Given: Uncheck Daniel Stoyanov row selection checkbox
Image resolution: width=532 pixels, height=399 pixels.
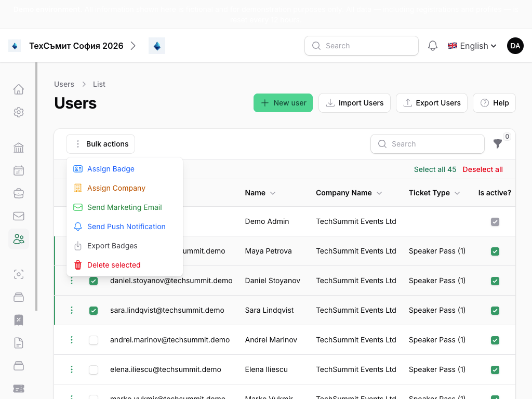Looking at the screenshot, I should coord(94,281).
